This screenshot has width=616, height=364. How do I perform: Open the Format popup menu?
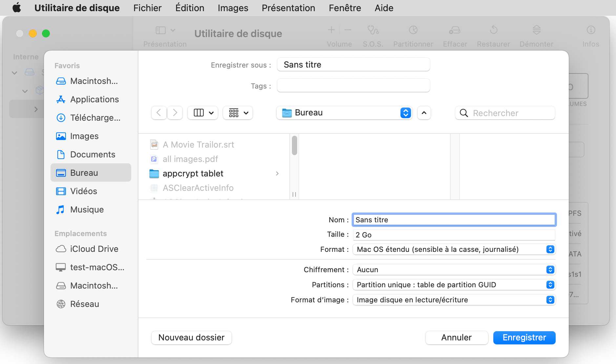point(454,249)
